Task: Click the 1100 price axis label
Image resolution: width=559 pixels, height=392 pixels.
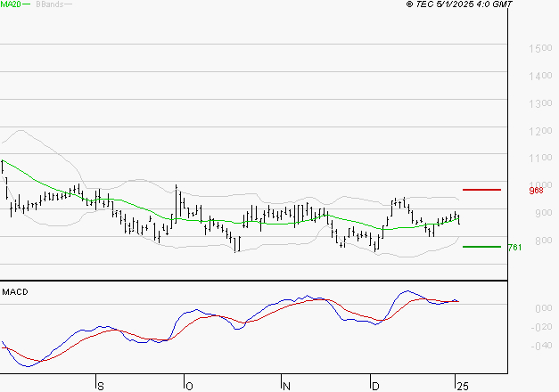Action: pos(540,158)
